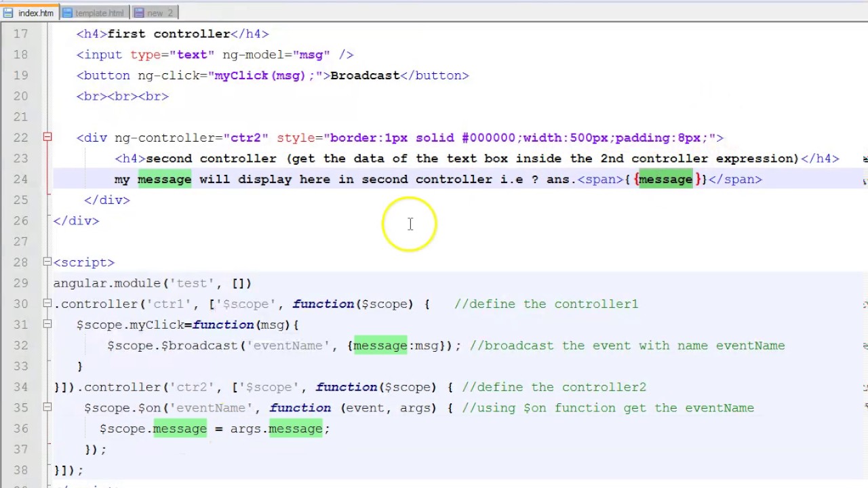Click the save-state icon on index.htm tab
The height and width of the screenshot is (488, 868).
[8, 13]
